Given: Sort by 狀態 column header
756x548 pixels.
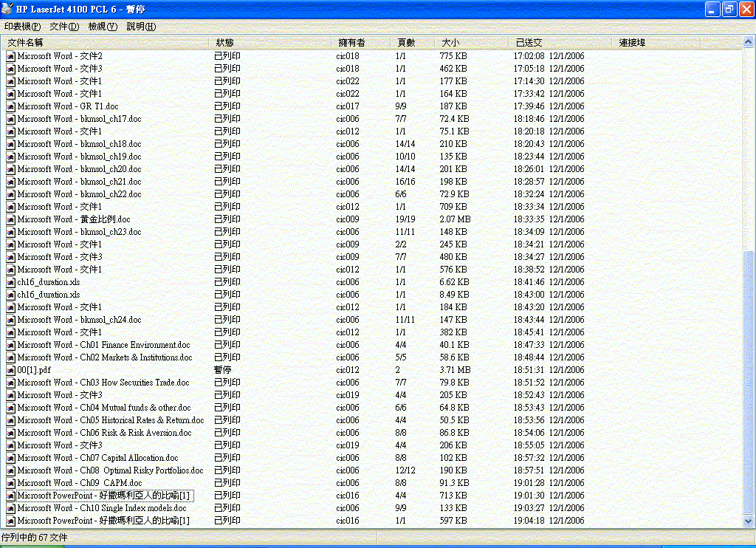Looking at the screenshot, I should (270, 43).
